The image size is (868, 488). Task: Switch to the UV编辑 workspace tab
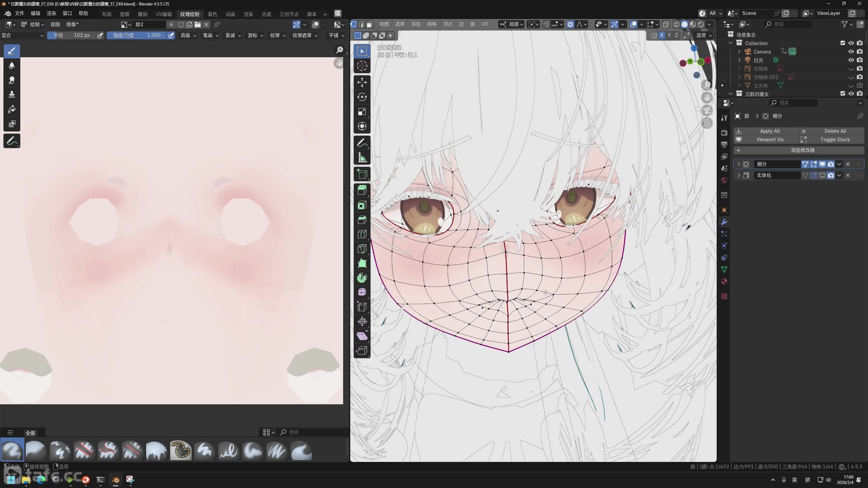pyautogui.click(x=164, y=14)
